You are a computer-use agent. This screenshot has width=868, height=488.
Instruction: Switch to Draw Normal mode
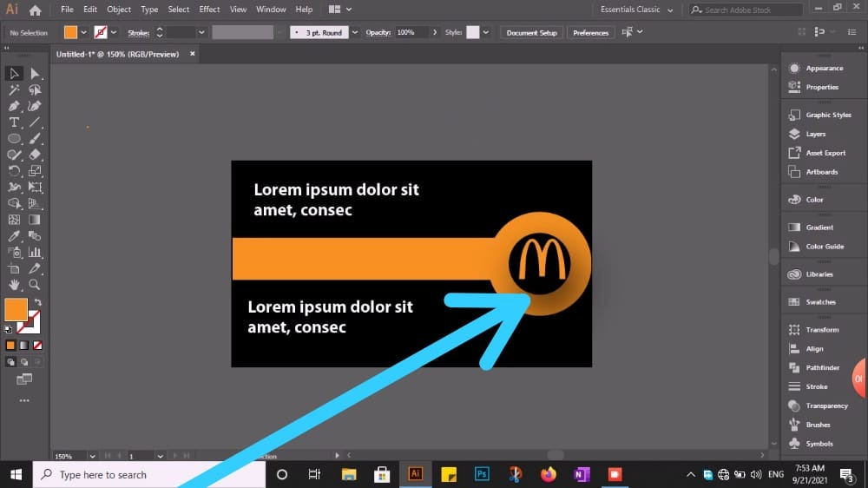(10, 362)
